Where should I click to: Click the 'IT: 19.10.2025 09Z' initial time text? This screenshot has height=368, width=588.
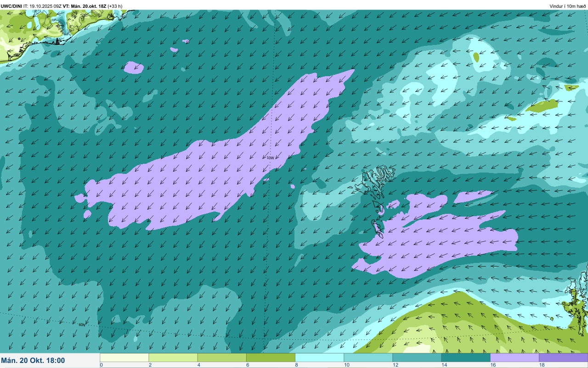(42, 6)
